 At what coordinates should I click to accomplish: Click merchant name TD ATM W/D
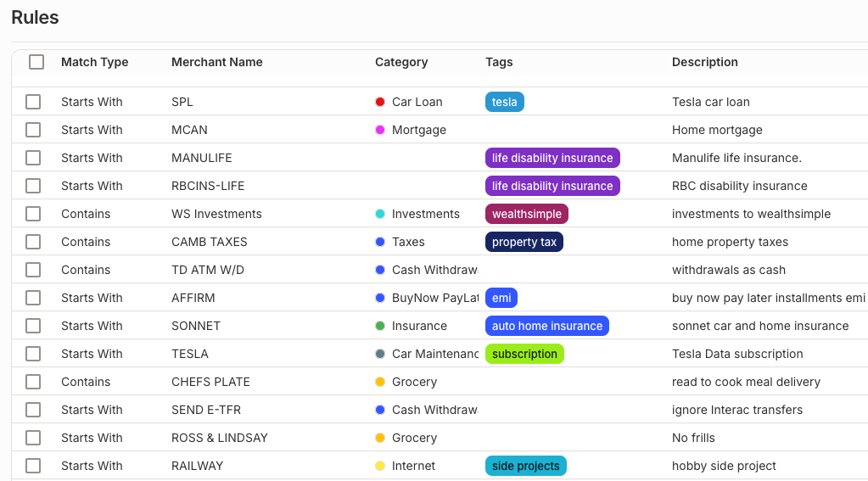(208, 270)
